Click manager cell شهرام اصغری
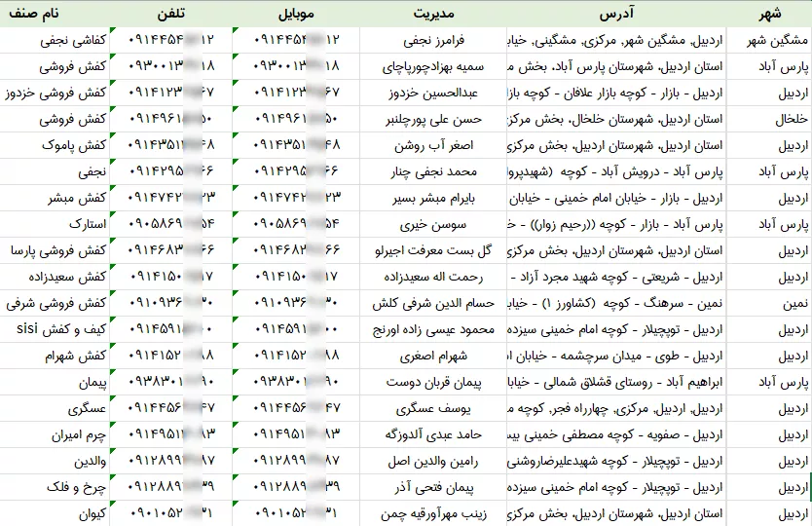The height and width of the screenshot is (526, 812). point(433,356)
